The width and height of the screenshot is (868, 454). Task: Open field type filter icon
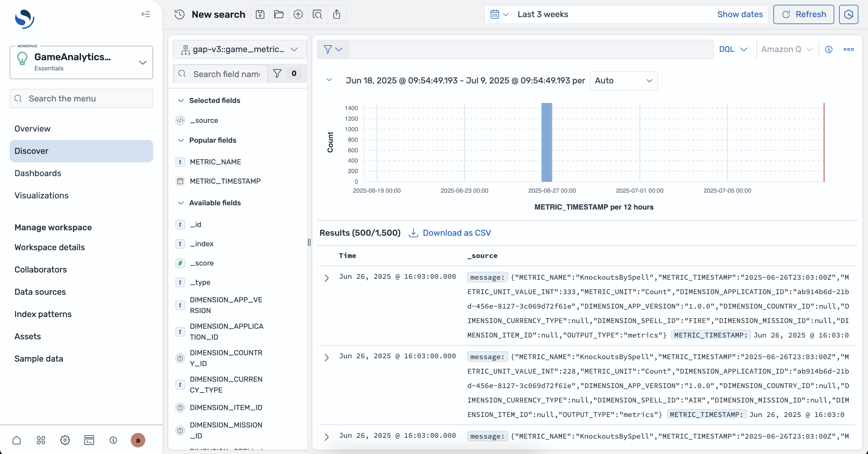coord(277,73)
